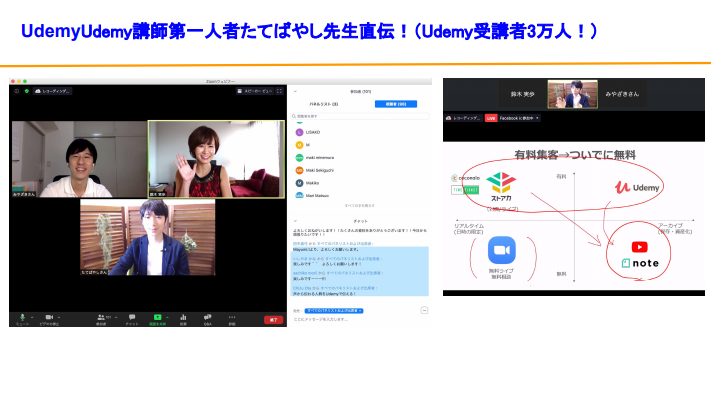Open chat via speech bubble icon
This screenshot has height=398, width=711.
coord(132,317)
